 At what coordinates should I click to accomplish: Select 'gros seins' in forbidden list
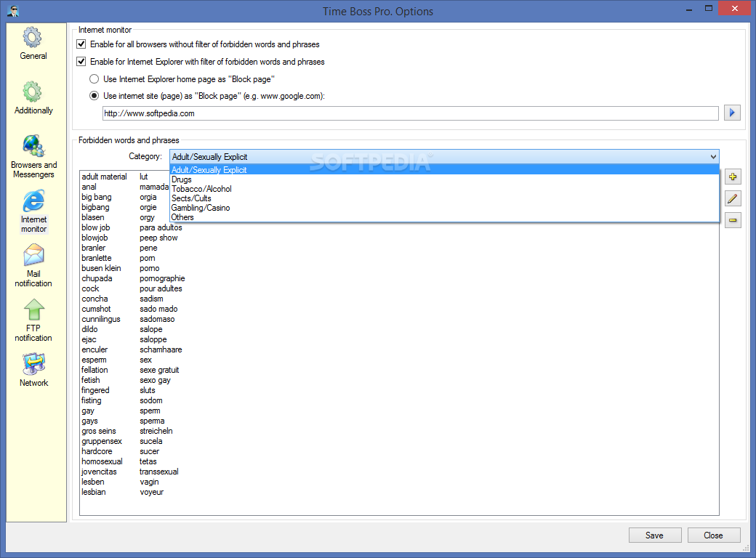99,431
